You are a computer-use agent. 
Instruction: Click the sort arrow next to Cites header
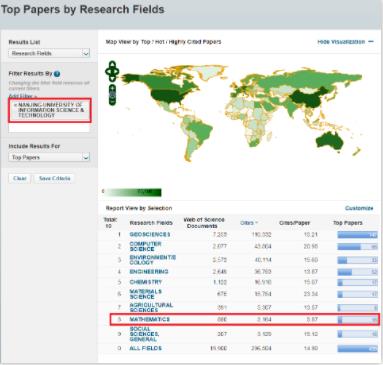click(257, 223)
